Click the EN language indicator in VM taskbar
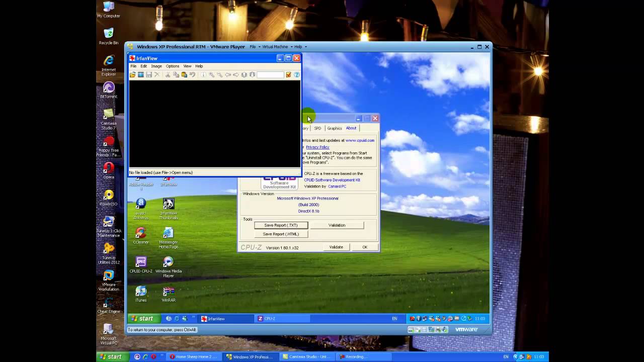The width and height of the screenshot is (644, 362). (x=394, y=318)
